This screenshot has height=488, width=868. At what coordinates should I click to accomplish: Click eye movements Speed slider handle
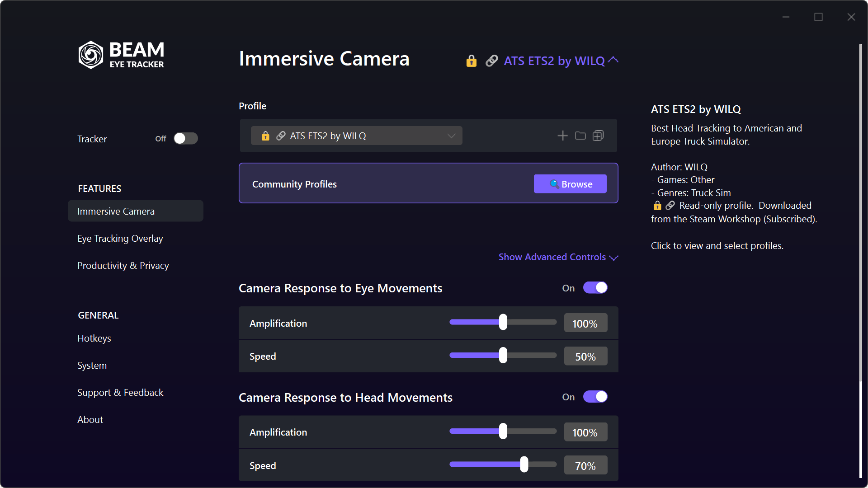click(503, 356)
